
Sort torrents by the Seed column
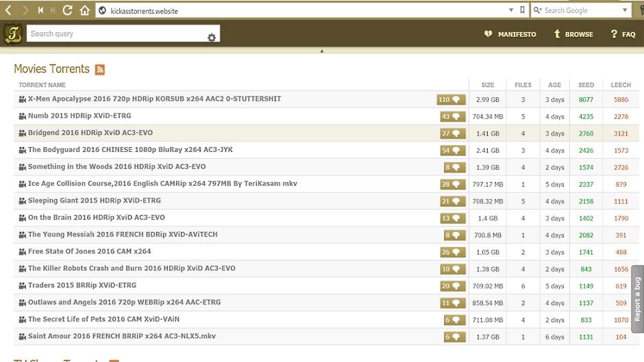click(x=586, y=86)
